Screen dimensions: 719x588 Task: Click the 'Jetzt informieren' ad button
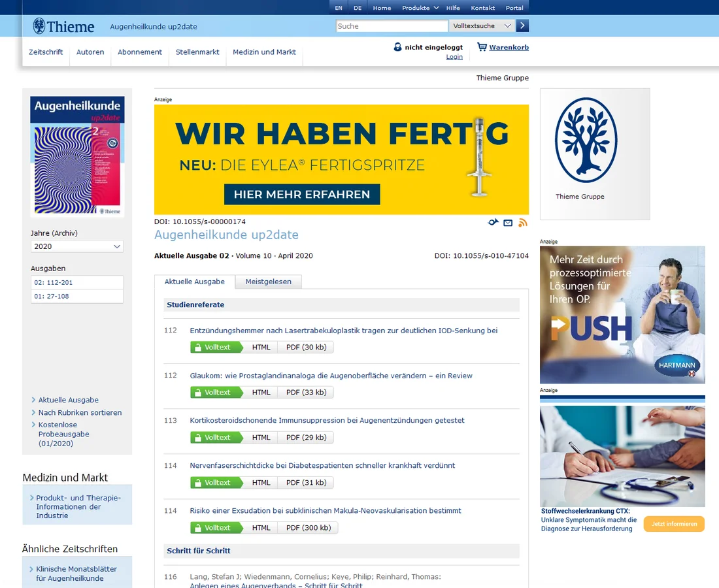pos(674,524)
